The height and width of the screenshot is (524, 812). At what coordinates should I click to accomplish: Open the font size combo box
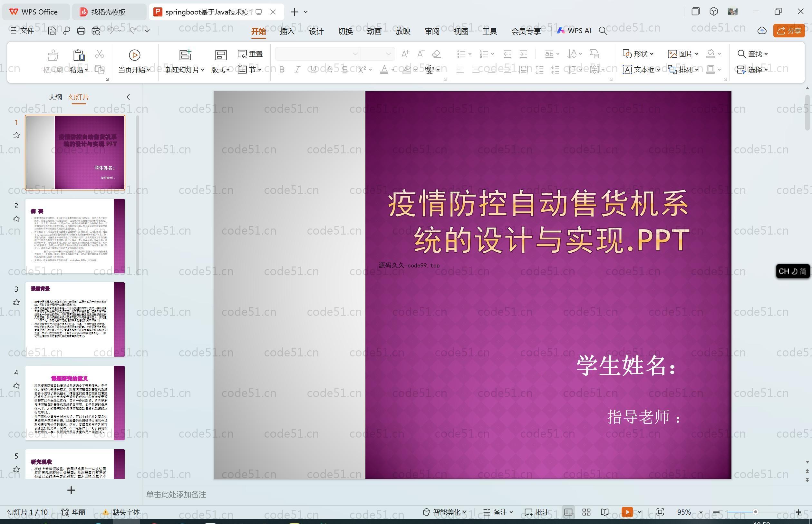377,54
